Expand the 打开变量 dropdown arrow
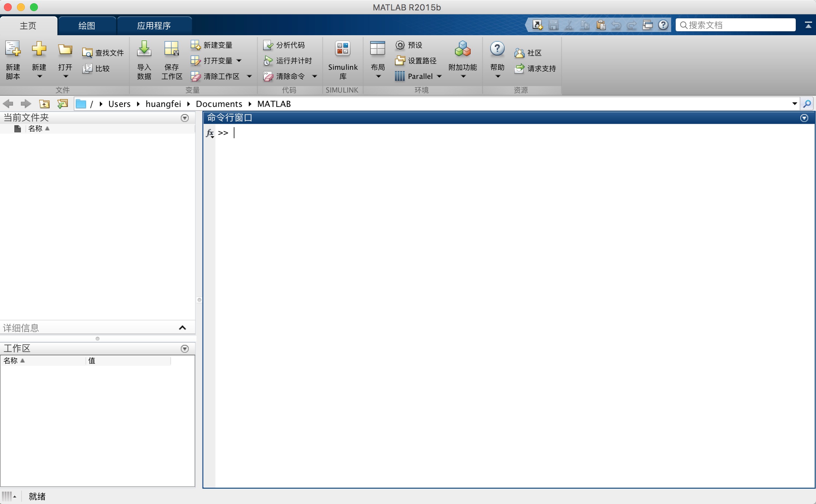The image size is (816, 504). point(239,61)
